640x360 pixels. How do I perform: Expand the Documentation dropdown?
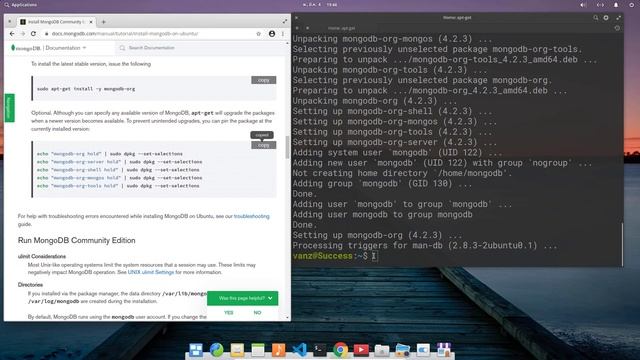point(65,48)
